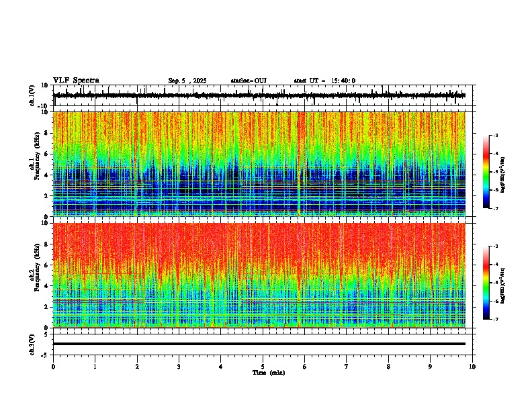Click time-axis tick label "3"

pos(179,367)
